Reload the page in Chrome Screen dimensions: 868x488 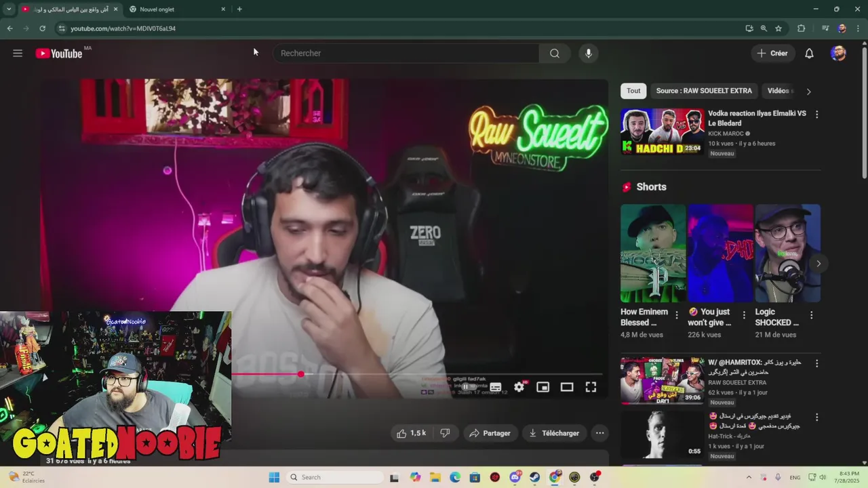pyautogui.click(x=42, y=28)
